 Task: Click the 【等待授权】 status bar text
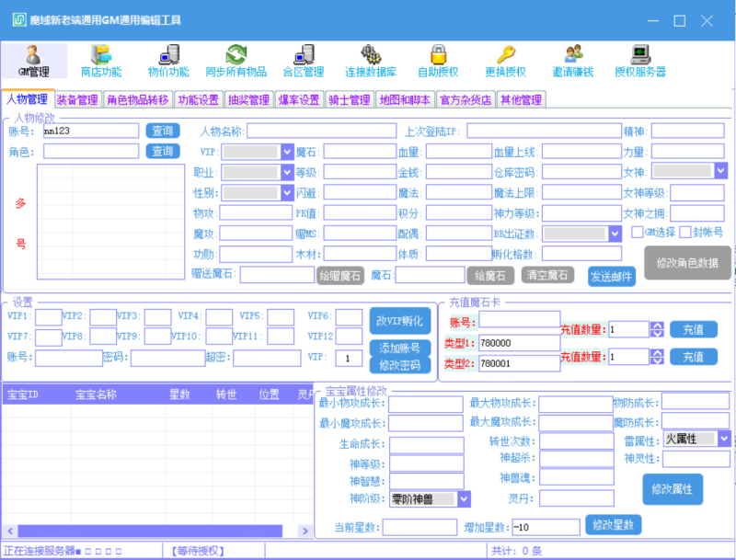coord(198,551)
